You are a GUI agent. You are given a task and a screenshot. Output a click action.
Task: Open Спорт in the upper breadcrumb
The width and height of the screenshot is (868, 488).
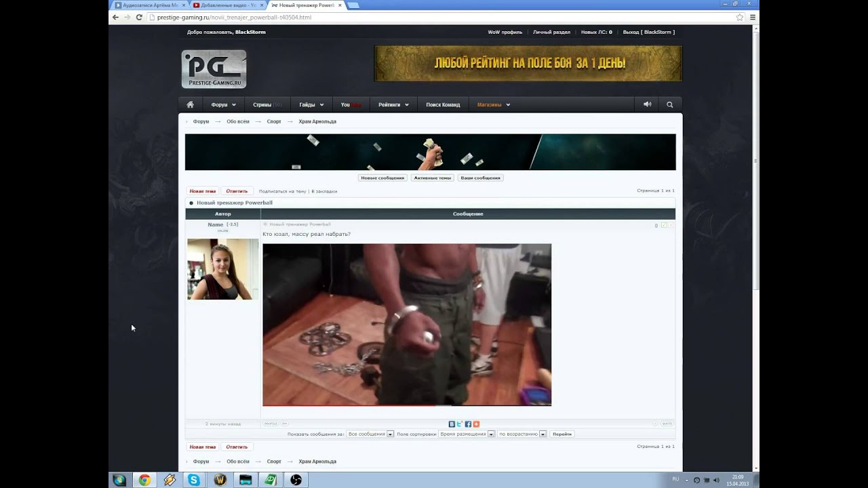coord(274,121)
